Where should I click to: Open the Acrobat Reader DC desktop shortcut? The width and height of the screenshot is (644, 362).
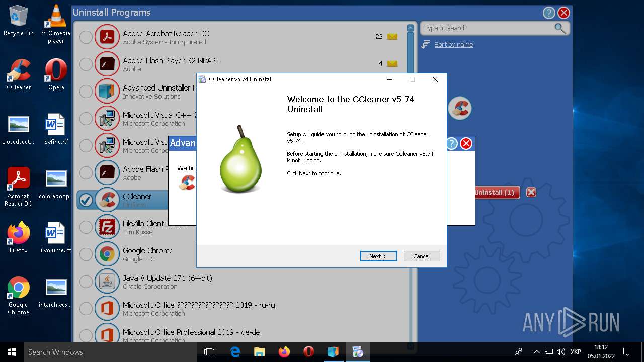click(19, 187)
